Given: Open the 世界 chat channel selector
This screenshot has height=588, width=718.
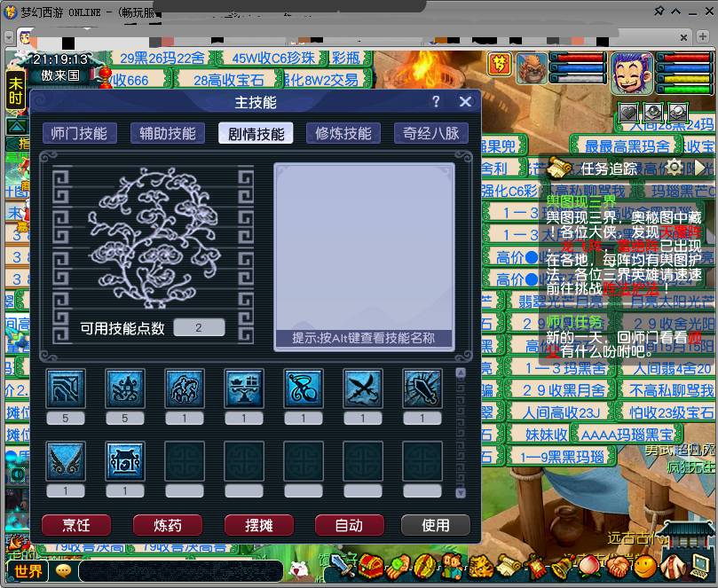Looking at the screenshot, I should click(x=27, y=571).
